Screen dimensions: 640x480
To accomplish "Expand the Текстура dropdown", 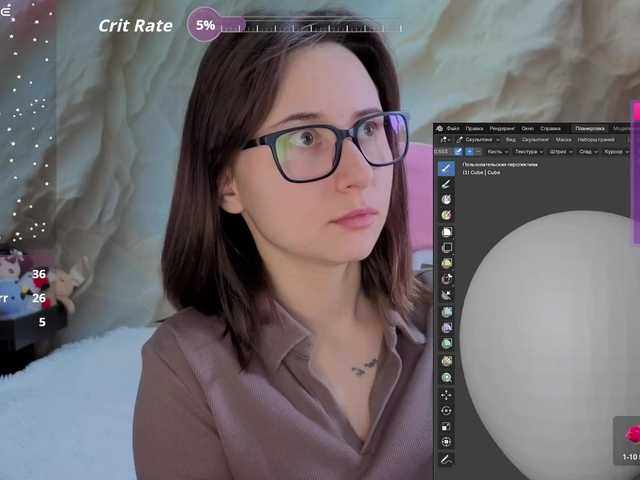I will (x=529, y=151).
